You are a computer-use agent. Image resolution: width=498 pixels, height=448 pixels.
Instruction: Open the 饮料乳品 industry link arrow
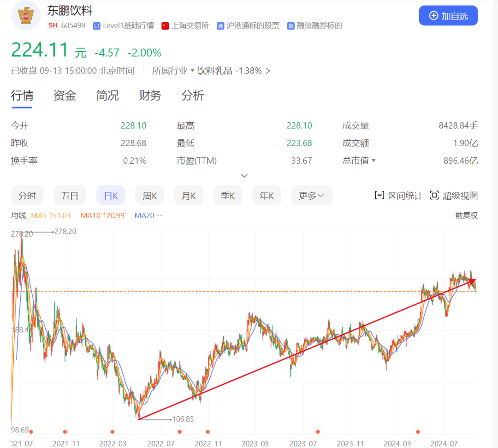[x=268, y=71]
